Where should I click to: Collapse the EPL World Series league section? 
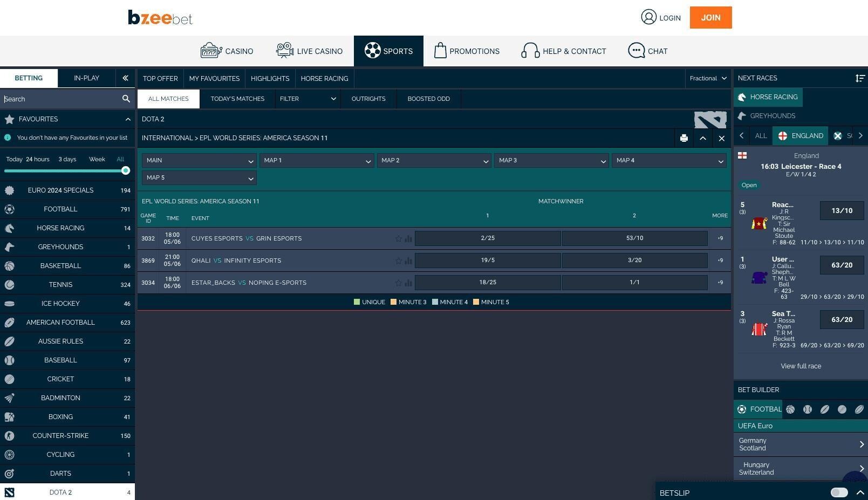point(703,138)
